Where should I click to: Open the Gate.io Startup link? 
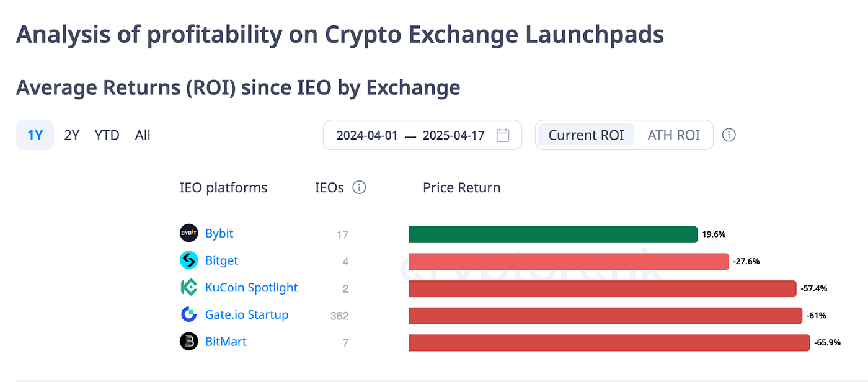247,315
